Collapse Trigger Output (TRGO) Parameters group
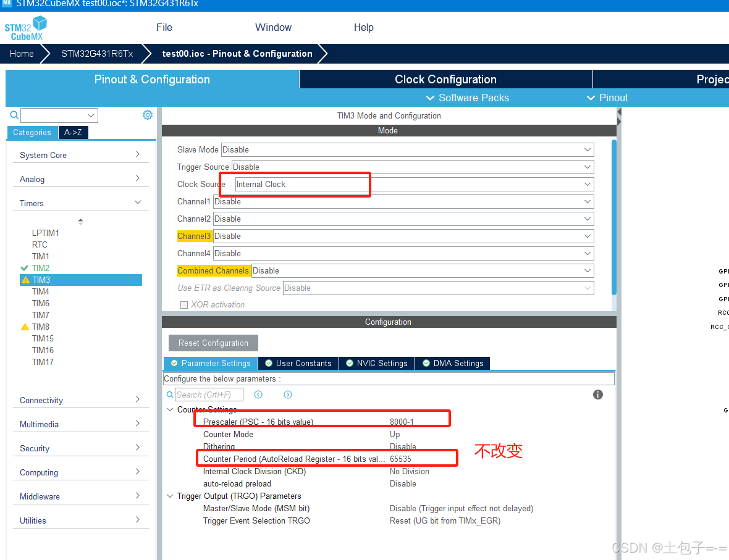Image resolution: width=729 pixels, height=560 pixels. coord(170,496)
